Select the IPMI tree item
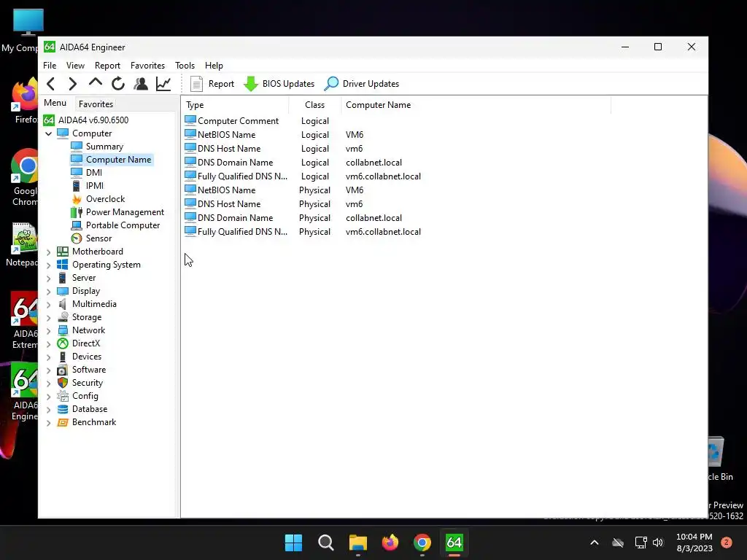Viewport: 747px width, 560px height. [x=94, y=186]
